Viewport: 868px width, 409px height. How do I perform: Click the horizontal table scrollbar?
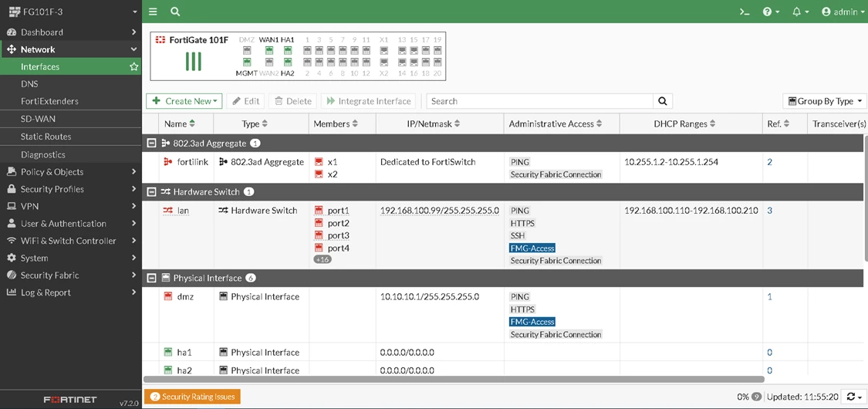pyautogui.click(x=454, y=379)
